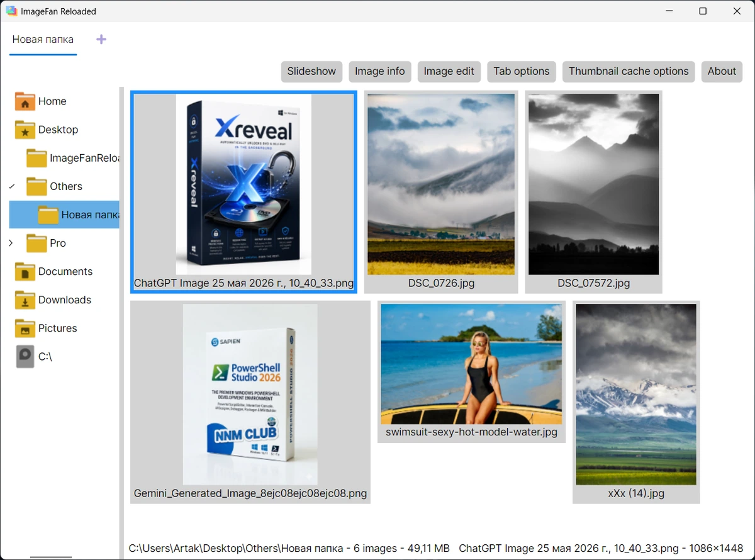Click the Others folder icon
This screenshot has height=560, width=755.
36,186
